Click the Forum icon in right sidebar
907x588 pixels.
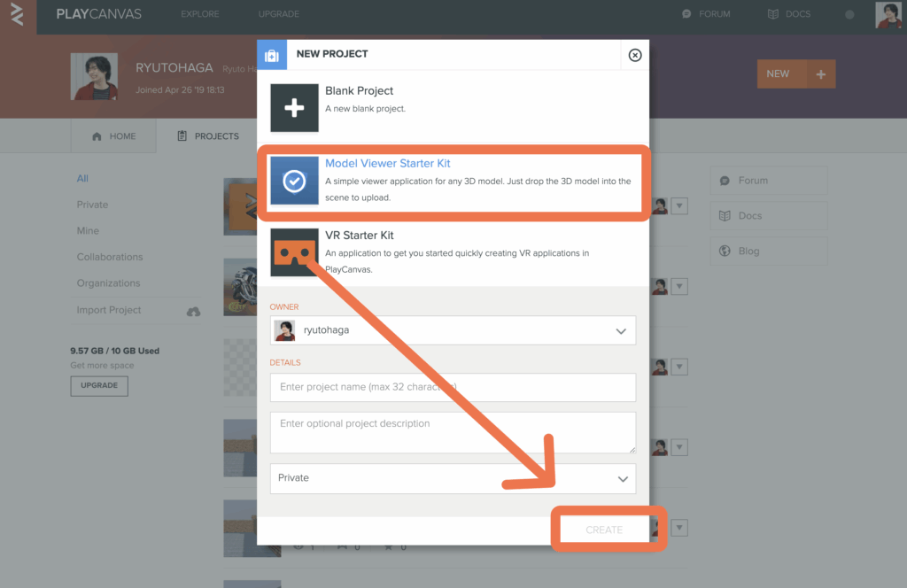[725, 181]
